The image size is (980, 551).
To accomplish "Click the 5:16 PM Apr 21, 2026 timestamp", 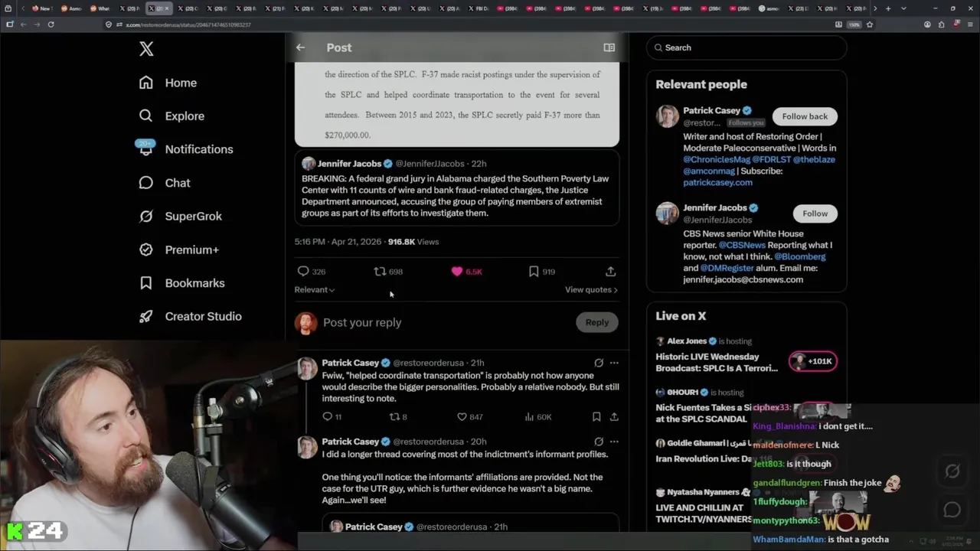I will [x=338, y=242].
